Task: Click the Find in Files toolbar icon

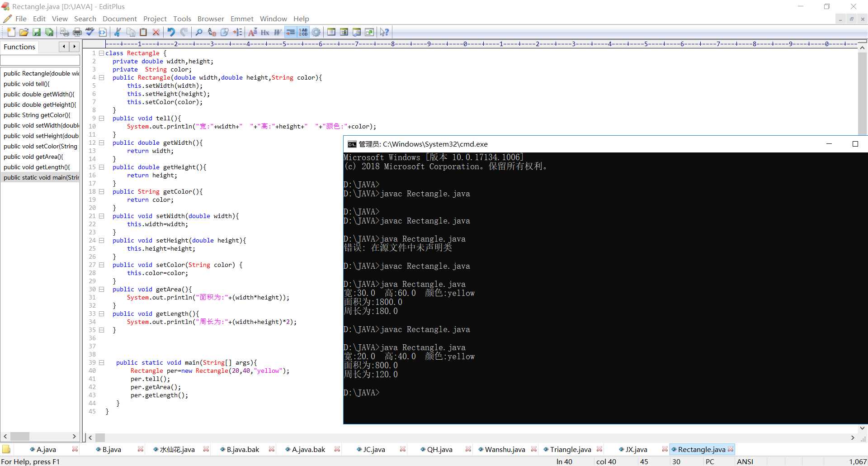Action: [225, 32]
